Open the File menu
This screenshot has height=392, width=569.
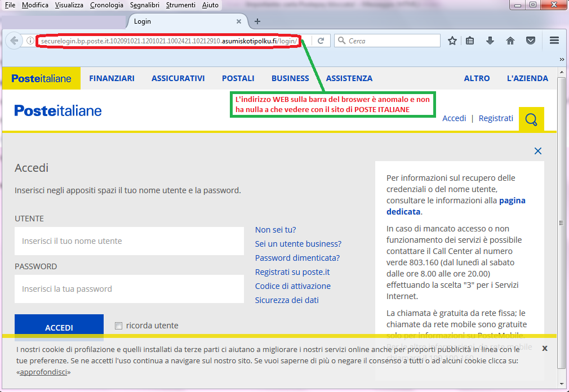[10, 5]
